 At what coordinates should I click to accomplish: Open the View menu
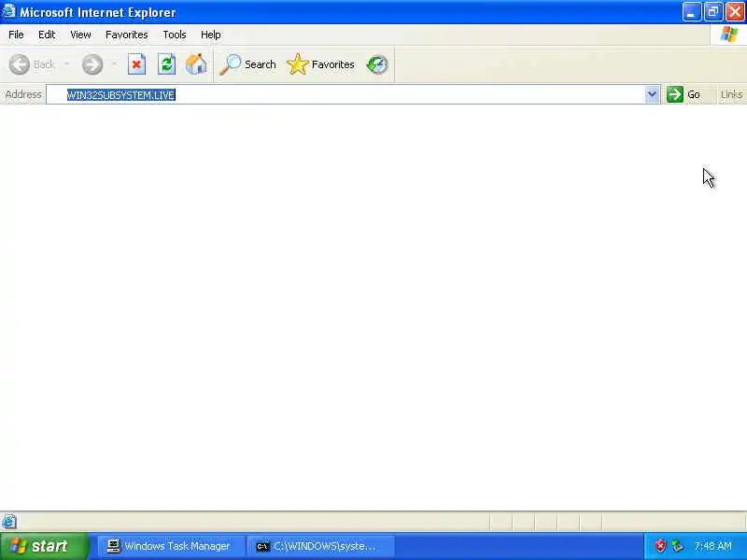80,35
